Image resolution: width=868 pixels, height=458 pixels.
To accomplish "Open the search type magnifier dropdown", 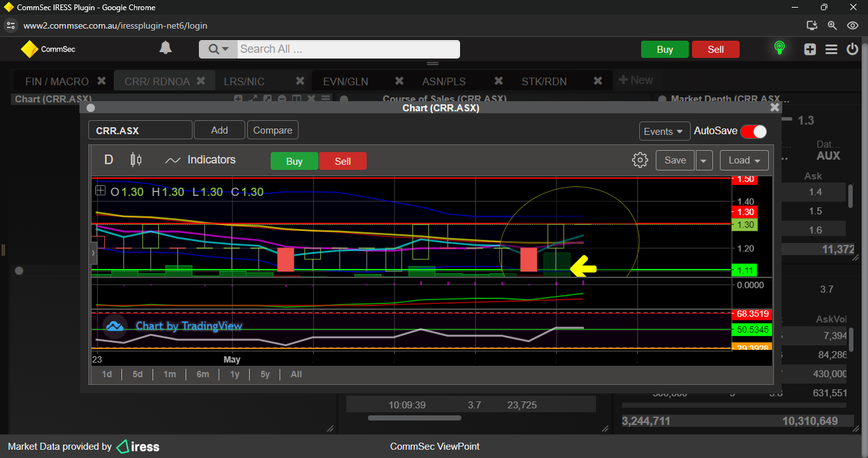I will pos(218,49).
